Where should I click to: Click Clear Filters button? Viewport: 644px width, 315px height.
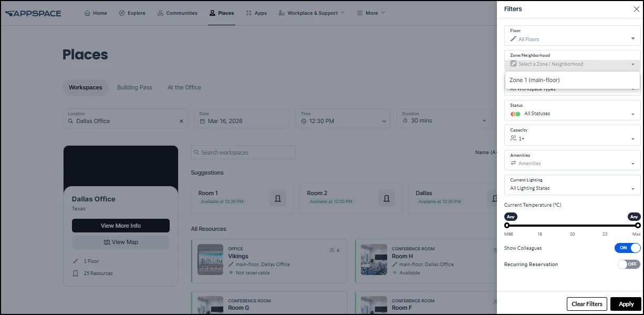click(x=587, y=304)
